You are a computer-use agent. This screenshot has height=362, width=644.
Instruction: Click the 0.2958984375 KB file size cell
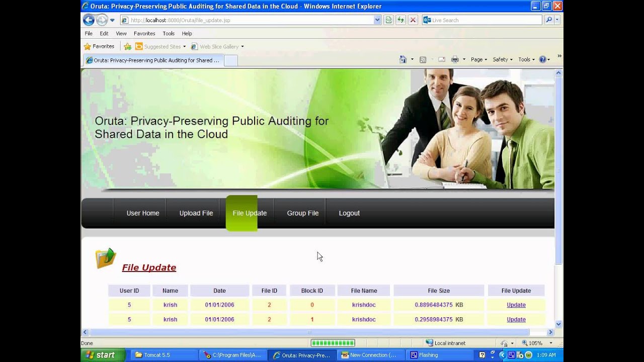point(439,319)
